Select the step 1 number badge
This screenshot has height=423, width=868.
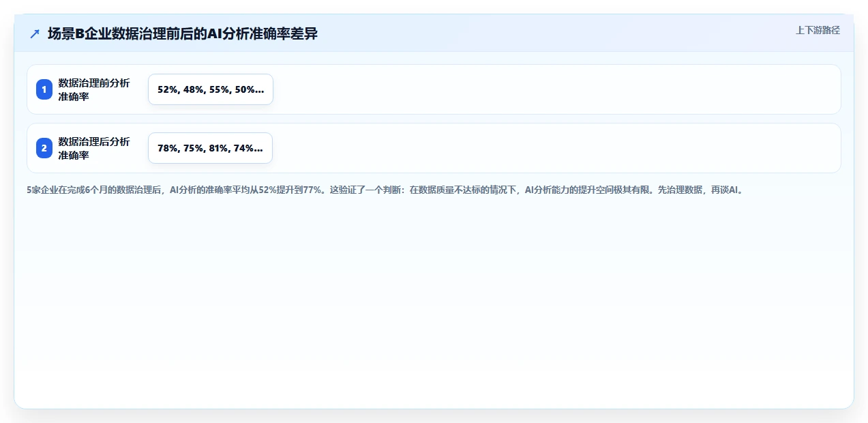44,89
